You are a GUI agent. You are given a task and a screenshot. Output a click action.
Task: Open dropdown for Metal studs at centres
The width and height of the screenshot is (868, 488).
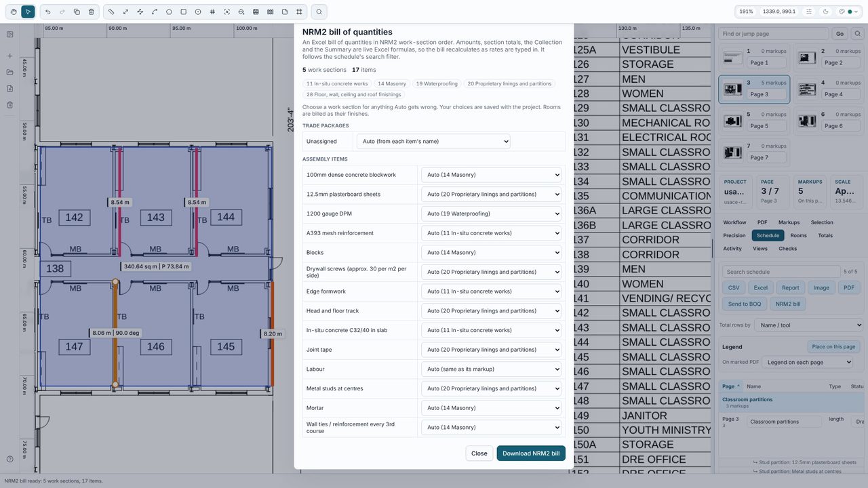point(491,388)
